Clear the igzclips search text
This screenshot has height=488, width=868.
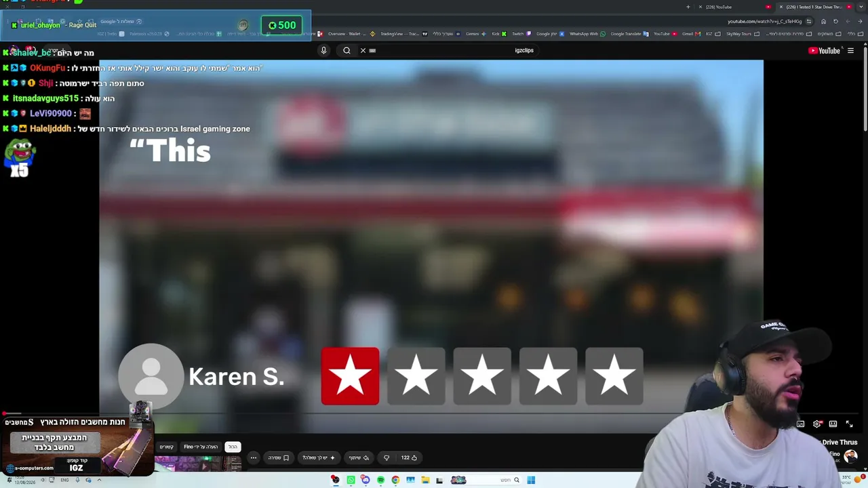tap(363, 50)
